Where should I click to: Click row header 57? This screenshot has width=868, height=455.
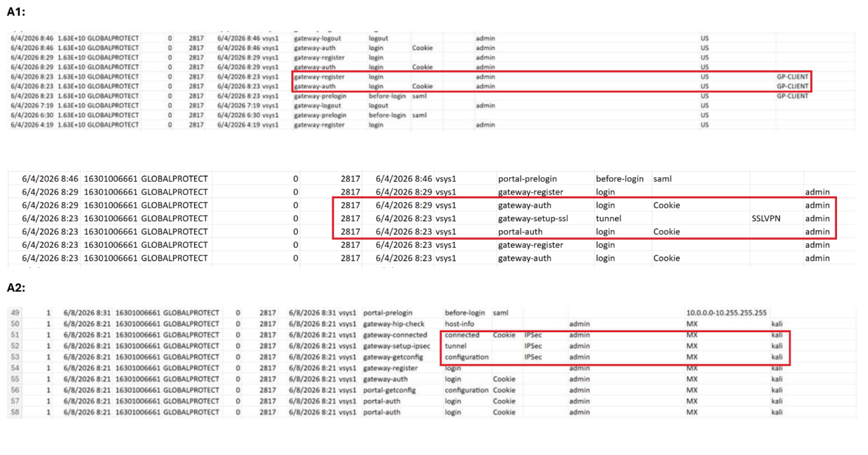click(x=16, y=402)
